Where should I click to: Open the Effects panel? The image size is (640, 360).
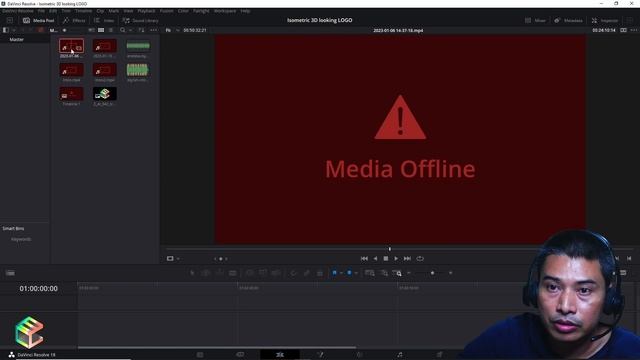point(74,20)
